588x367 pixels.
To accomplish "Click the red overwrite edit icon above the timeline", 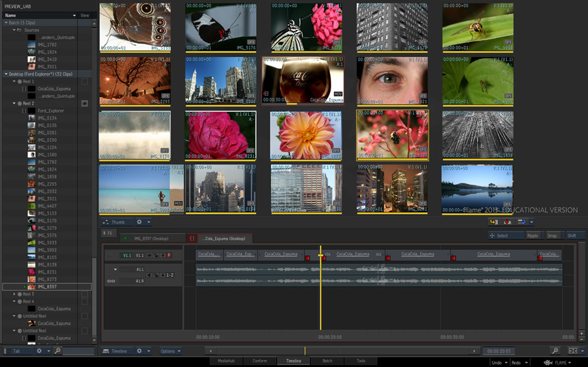I will coord(507,222).
